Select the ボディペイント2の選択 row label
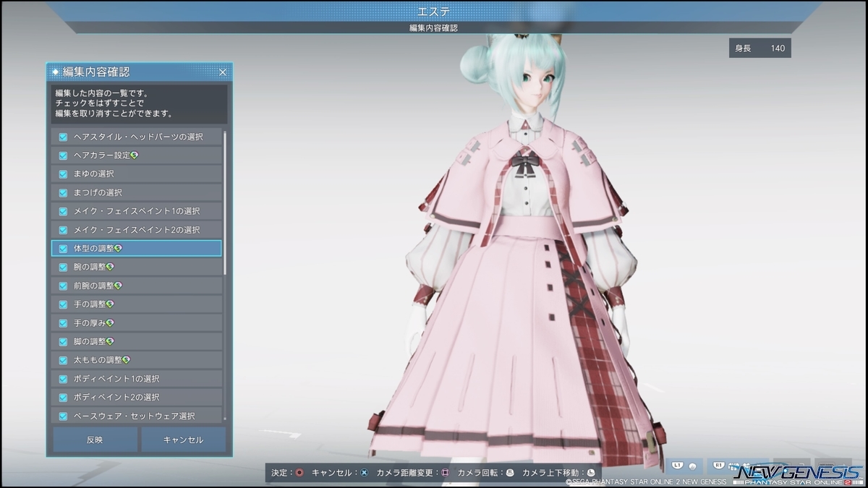Viewport: 868px width, 488px height. [x=116, y=397]
